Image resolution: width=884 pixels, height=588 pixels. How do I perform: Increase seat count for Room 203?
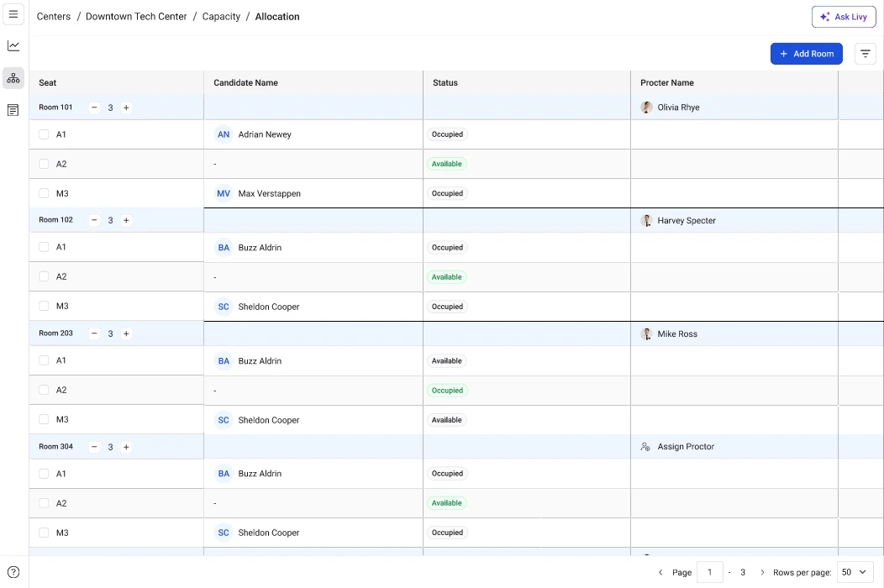point(126,333)
